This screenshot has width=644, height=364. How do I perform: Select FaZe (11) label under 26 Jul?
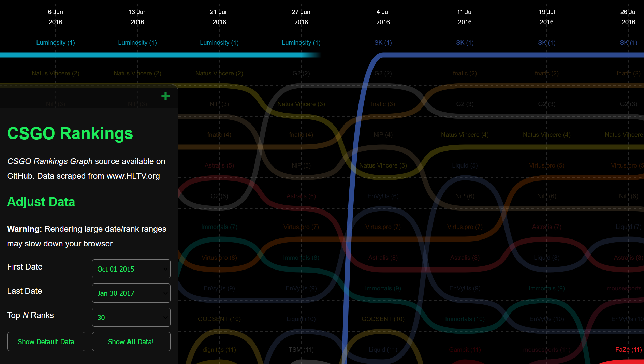pyautogui.click(x=629, y=350)
